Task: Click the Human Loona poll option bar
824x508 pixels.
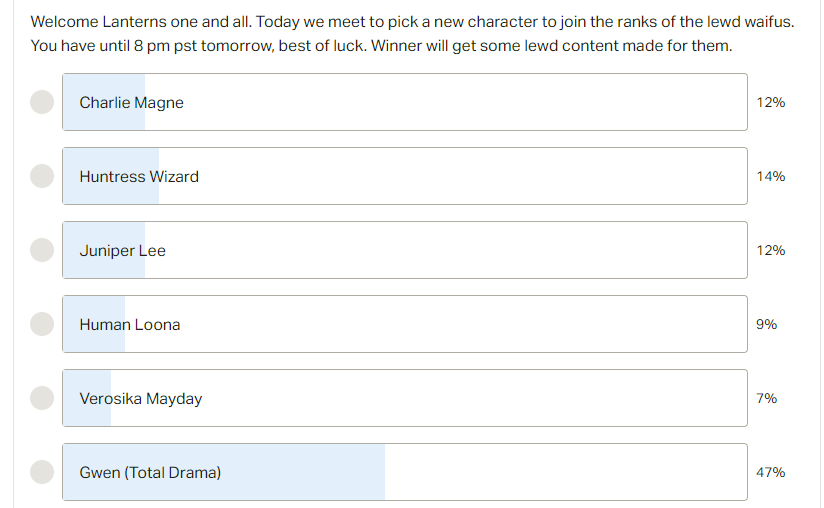Action: tap(405, 324)
